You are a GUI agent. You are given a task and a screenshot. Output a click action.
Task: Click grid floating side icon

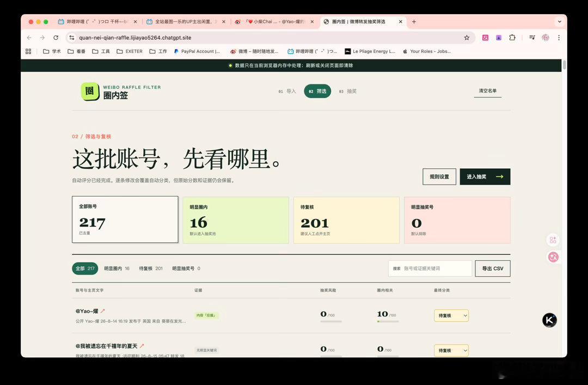[553, 240]
